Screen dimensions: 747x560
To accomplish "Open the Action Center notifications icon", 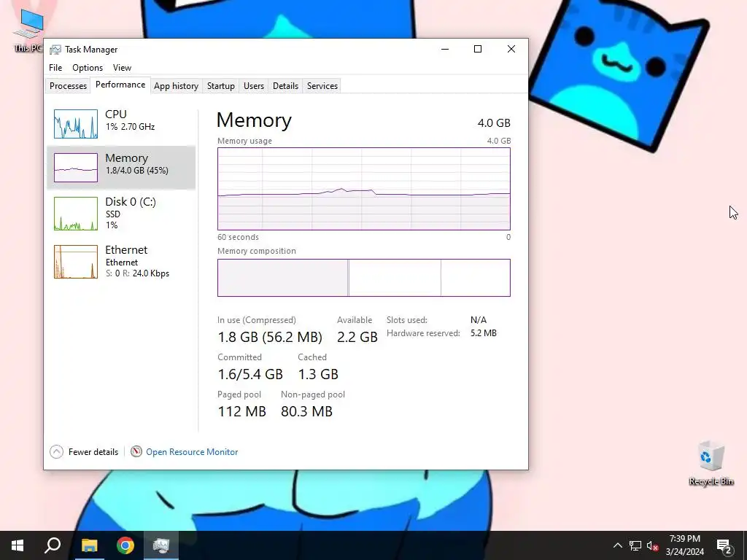I will [724, 545].
